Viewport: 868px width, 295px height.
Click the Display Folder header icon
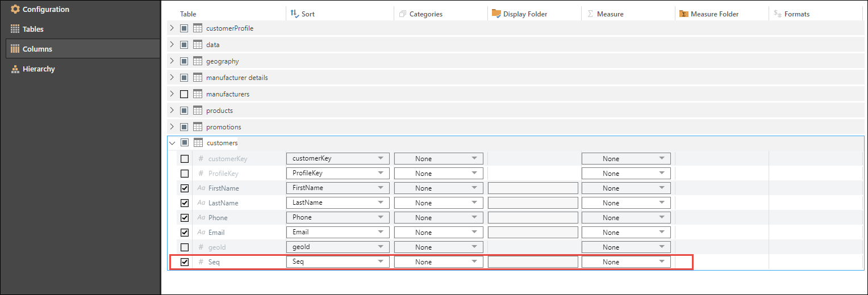[496, 14]
